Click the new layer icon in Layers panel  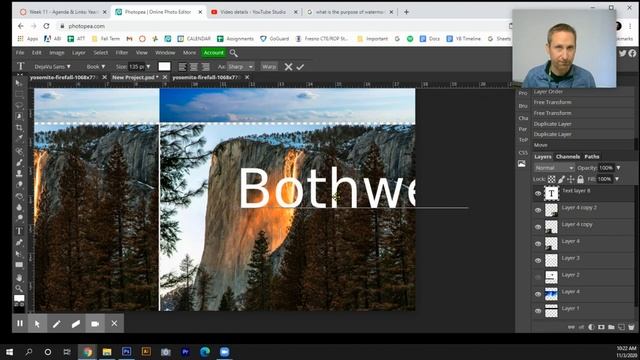tap(621, 327)
